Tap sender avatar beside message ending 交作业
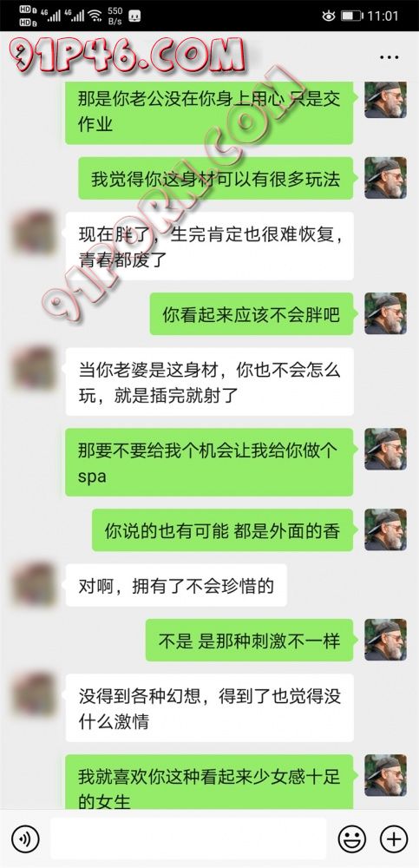Image resolution: width=419 pixels, height=868 pixels. (x=385, y=99)
